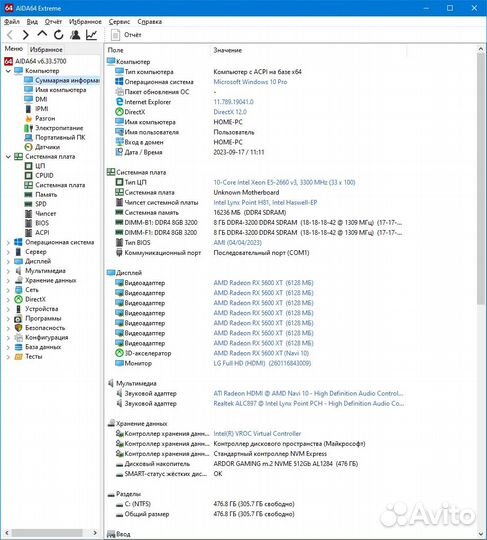Image resolution: width=487 pixels, height=540 pixels.
Task: Open the AMI (04/04/2023) BIOS link
Action: point(237,242)
